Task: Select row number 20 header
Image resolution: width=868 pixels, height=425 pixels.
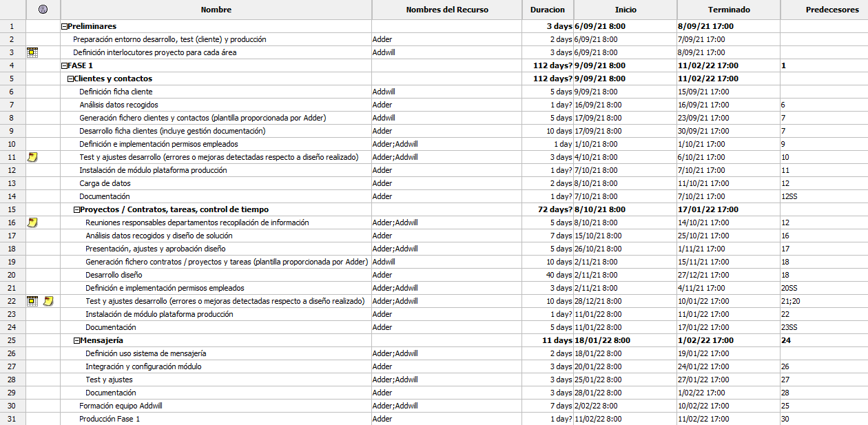Action: point(12,275)
